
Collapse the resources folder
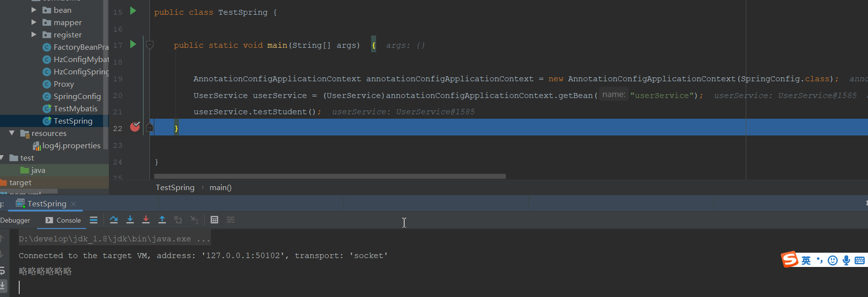click(12, 133)
